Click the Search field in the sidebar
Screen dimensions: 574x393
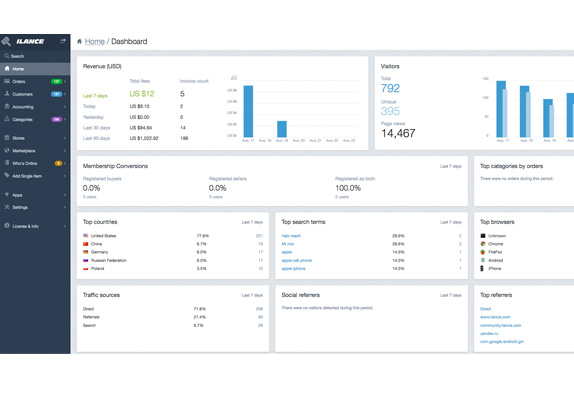[x=35, y=56]
